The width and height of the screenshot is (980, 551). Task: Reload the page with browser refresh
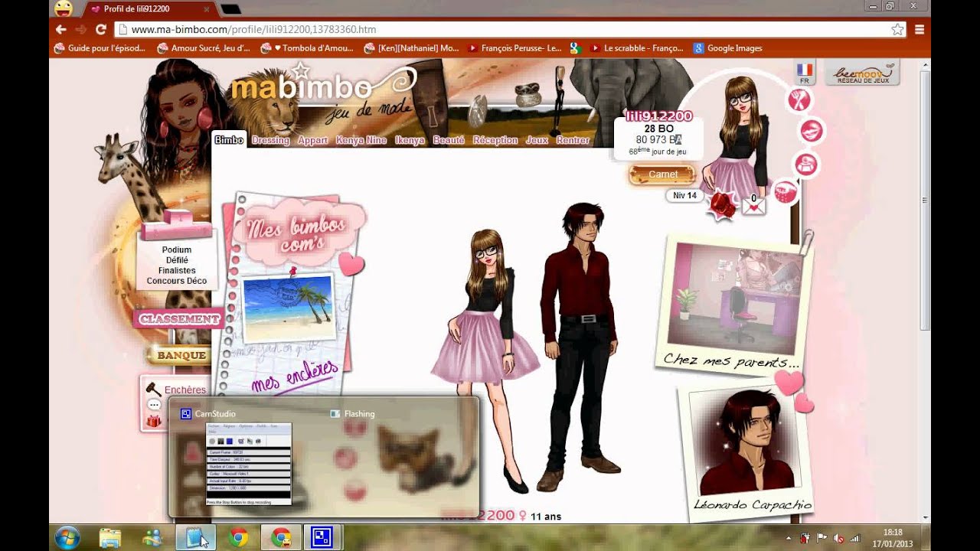[100, 29]
